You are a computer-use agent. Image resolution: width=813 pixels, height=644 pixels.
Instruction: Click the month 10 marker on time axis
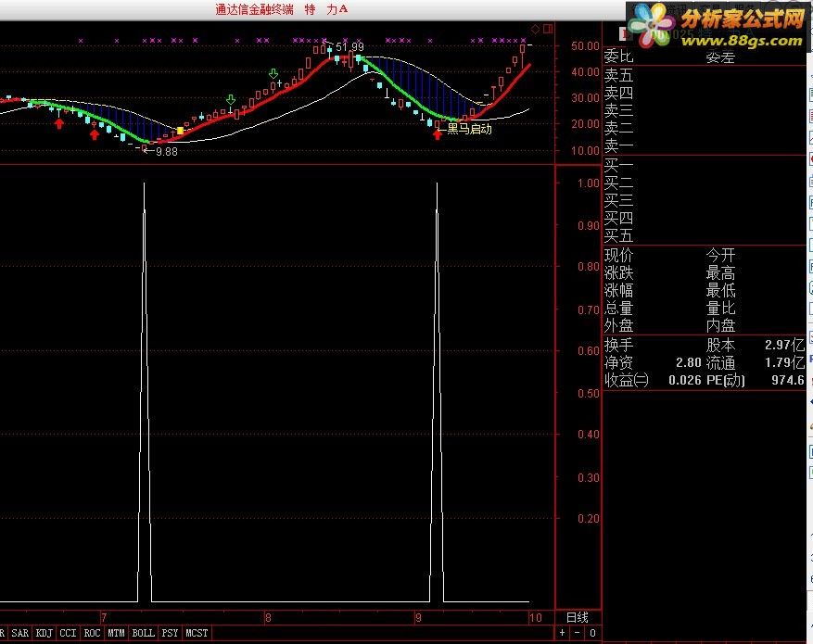click(x=535, y=617)
